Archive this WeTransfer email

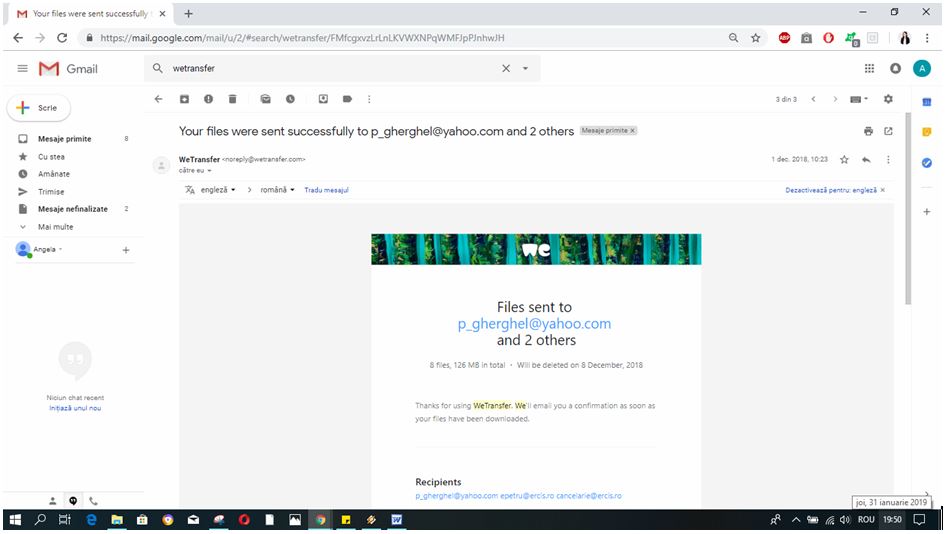click(184, 99)
